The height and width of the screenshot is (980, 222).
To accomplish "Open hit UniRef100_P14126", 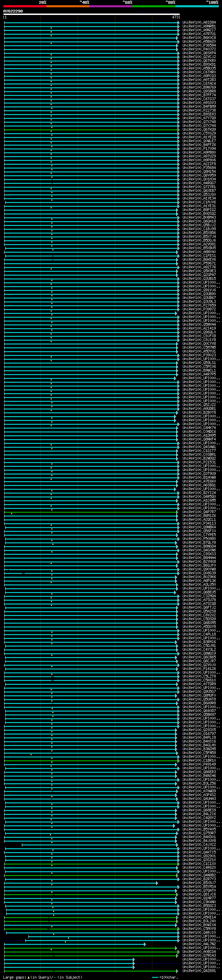I will [199, 669].
